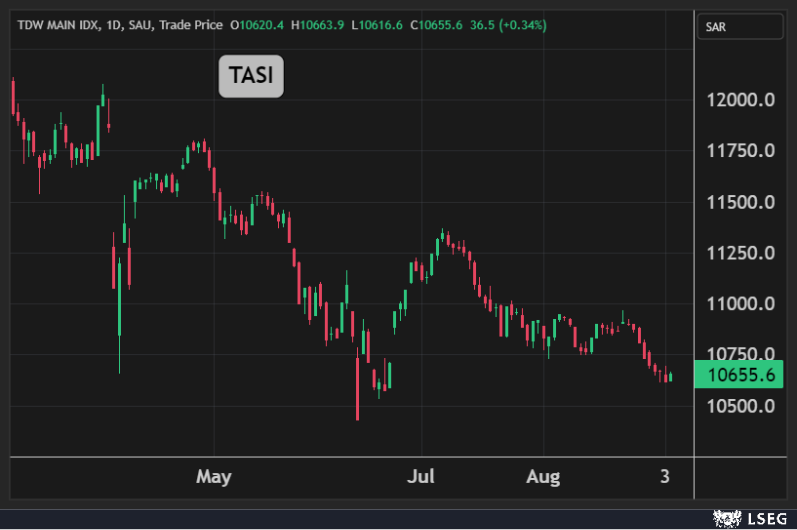Click the 10500.0 price axis label
This screenshot has width=797, height=530.
point(740,406)
